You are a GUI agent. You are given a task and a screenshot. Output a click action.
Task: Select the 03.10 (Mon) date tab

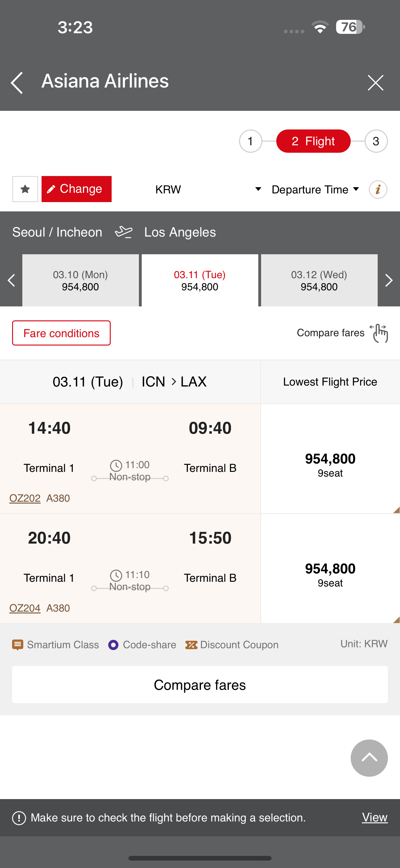[x=81, y=280]
